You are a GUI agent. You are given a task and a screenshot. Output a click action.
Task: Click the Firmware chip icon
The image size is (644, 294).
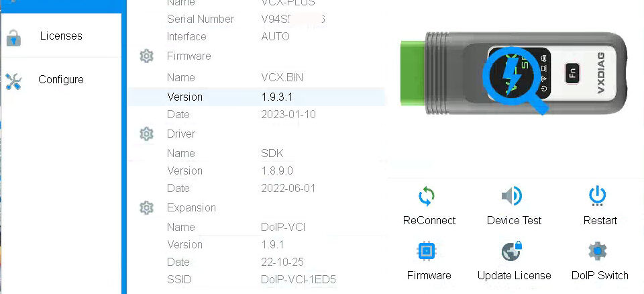[427, 252]
